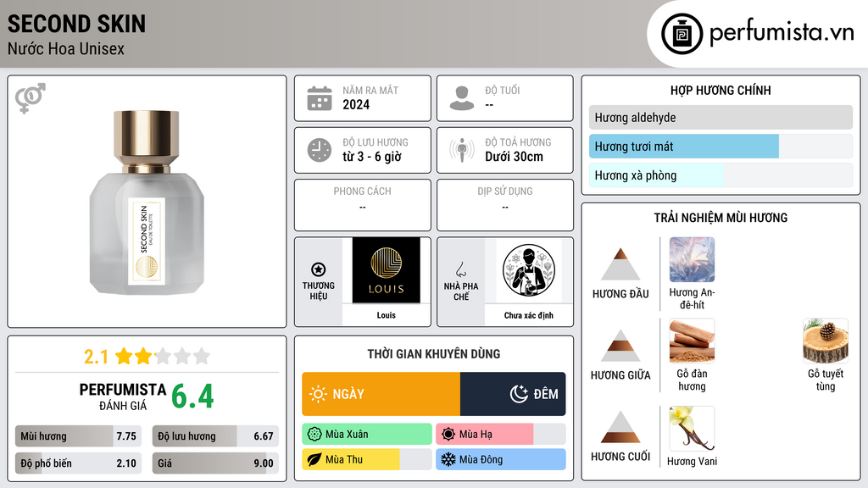Click the Mùa Xuân season bar
This screenshot has width=868, height=488.
point(367,435)
